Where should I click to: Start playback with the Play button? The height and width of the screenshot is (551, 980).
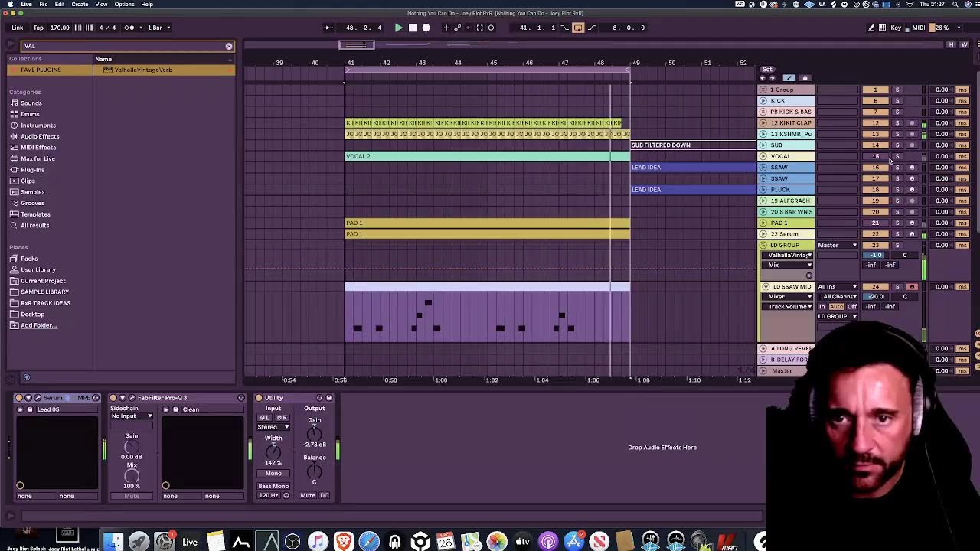click(x=398, y=28)
